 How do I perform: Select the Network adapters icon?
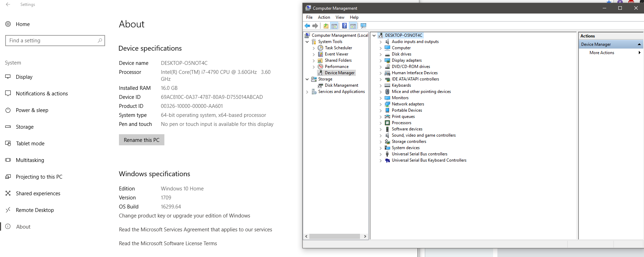(387, 104)
